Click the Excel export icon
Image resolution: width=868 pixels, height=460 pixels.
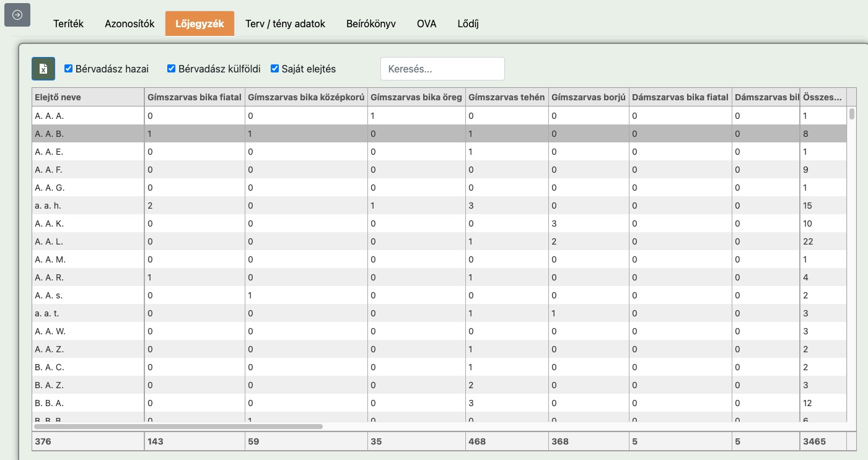point(43,69)
